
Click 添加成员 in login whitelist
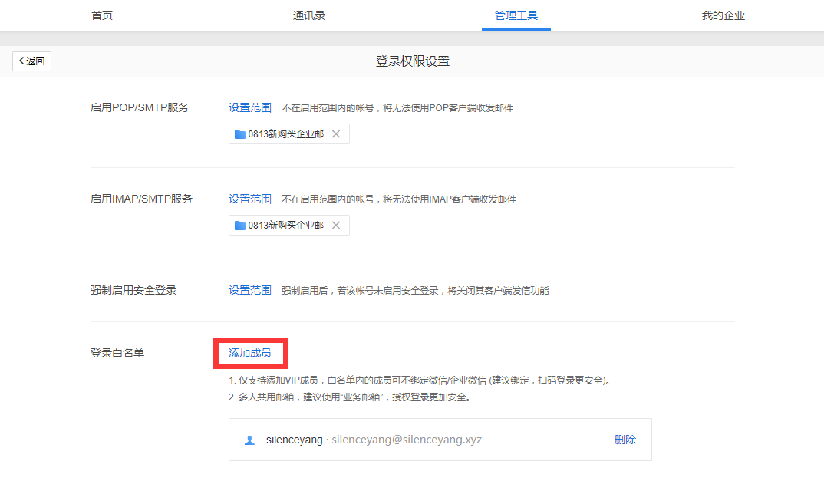(249, 353)
